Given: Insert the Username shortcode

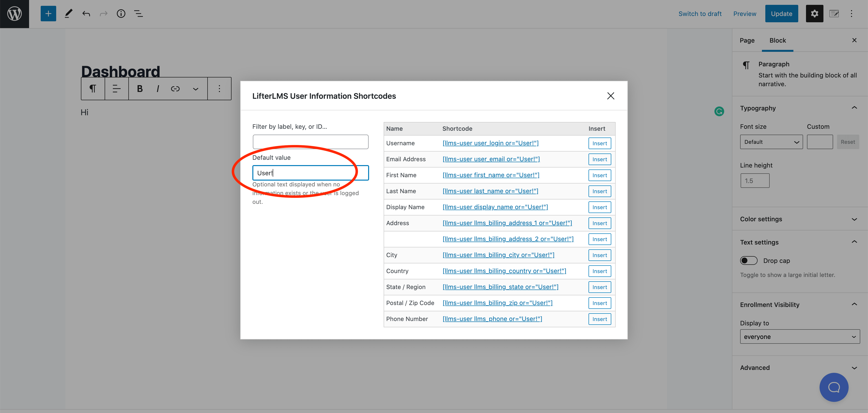Looking at the screenshot, I should coord(599,143).
